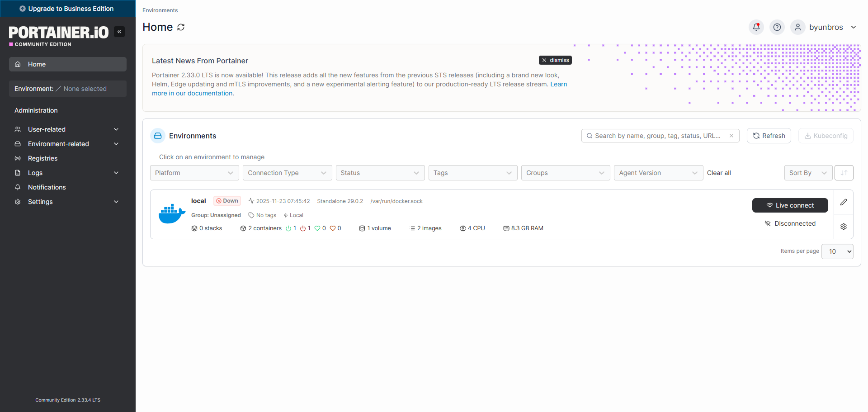Click the refresh icon next to Home title

[x=181, y=27]
